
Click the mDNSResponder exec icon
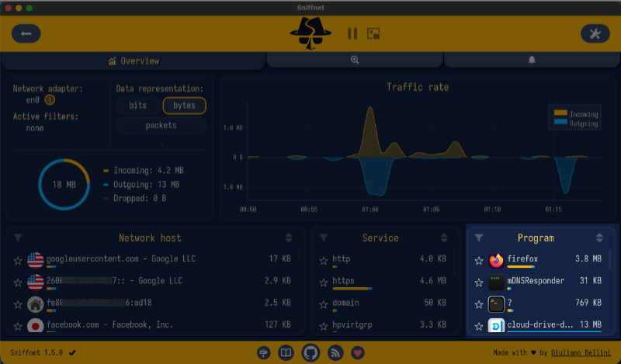tap(496, 283)
